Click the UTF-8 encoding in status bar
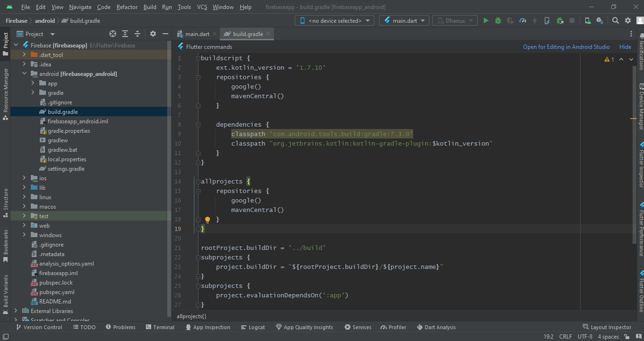The width and height of the screenshot is (644, 341). (x=585, y=337)
